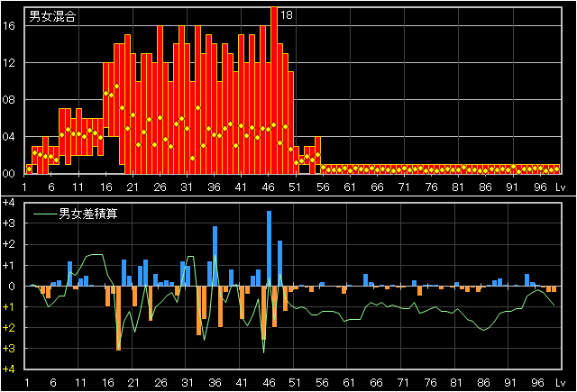The image size is (577, 392).
Task: Click y-axis label 16 in 男女混合 chart
Action: tap(8, 26)
